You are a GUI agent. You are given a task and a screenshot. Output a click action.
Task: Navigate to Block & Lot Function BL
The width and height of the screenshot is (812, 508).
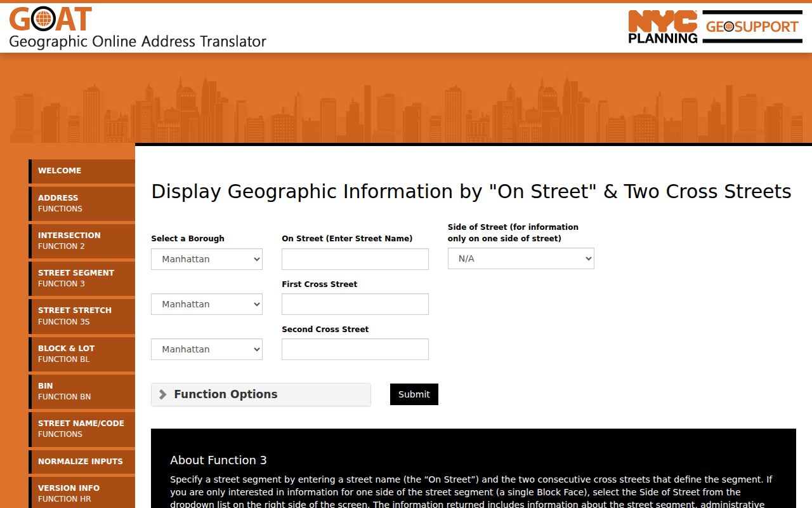pos(82,354)
